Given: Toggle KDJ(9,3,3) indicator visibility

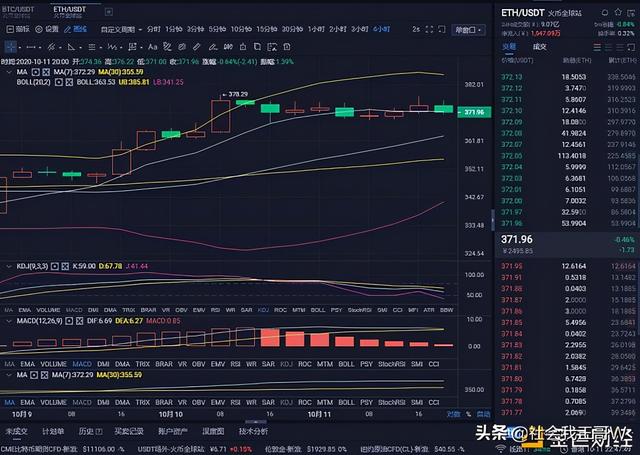Looking at the screenshot, I should [55, 266].
